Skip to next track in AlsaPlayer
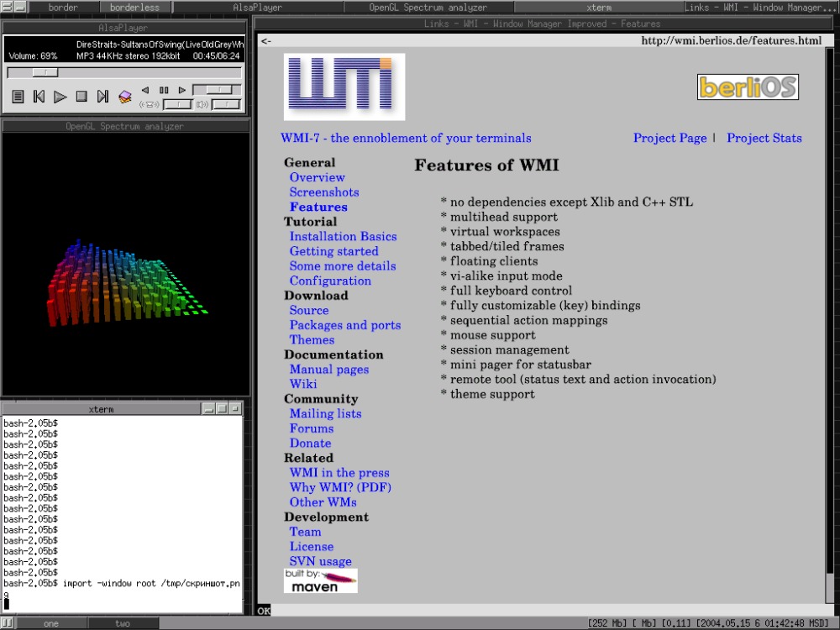 pos(102,97)
